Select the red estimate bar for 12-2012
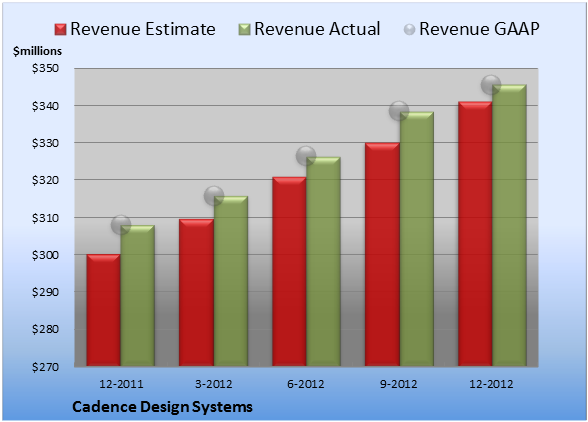This screenshot has height=422, width=588. (x=475, y=234)
